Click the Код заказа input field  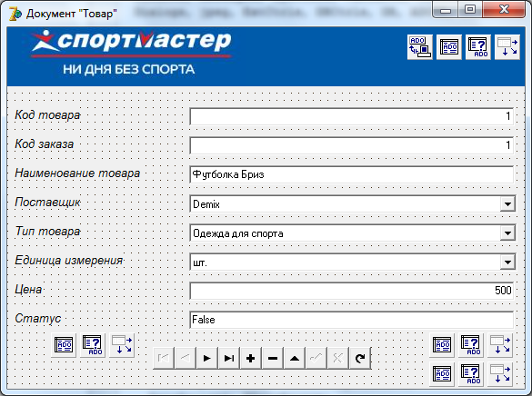click(x=352, y=145)
